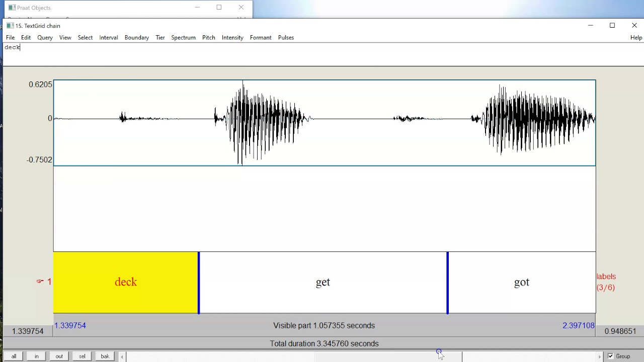This screenshot has width=644, height=362.
Task: Click the Praat Objects window icon
Action: [12, 8]
